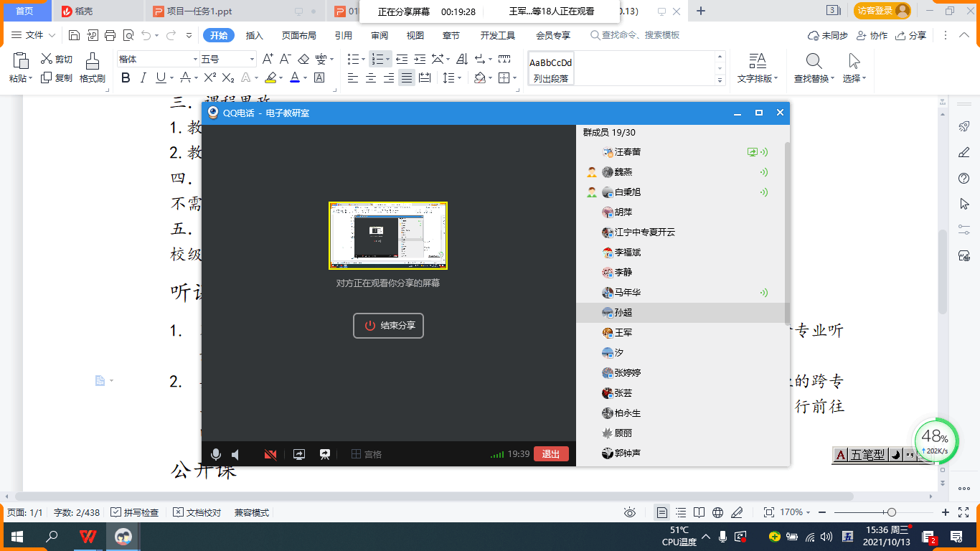Apply subscript X₂ formatting

[228, 77]
